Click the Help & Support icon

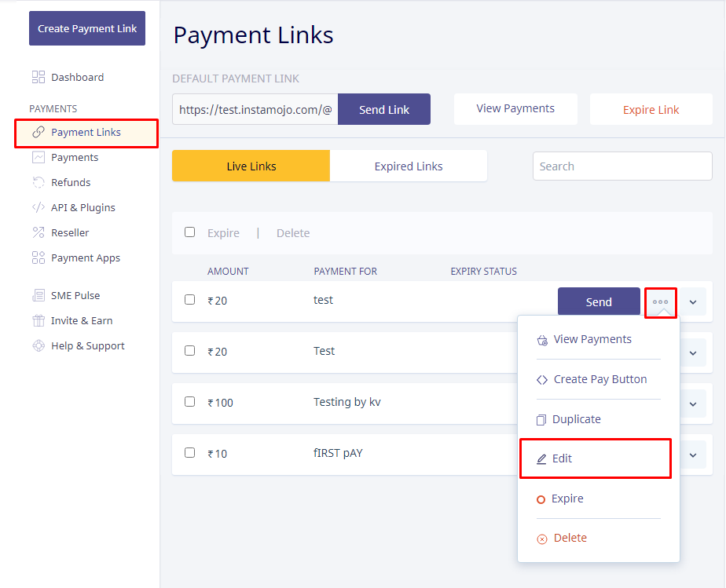tap(38, 345)
